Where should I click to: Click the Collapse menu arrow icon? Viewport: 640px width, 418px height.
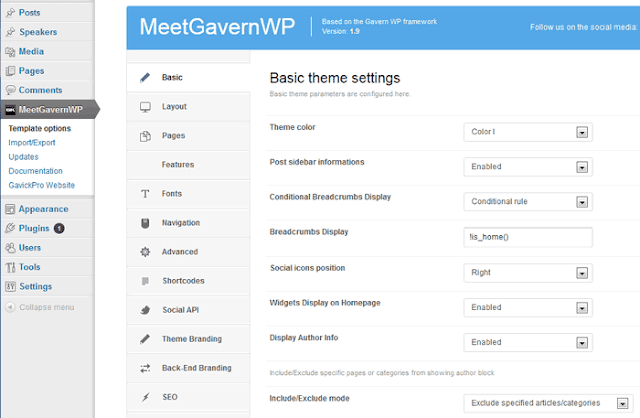coord(9,306)
